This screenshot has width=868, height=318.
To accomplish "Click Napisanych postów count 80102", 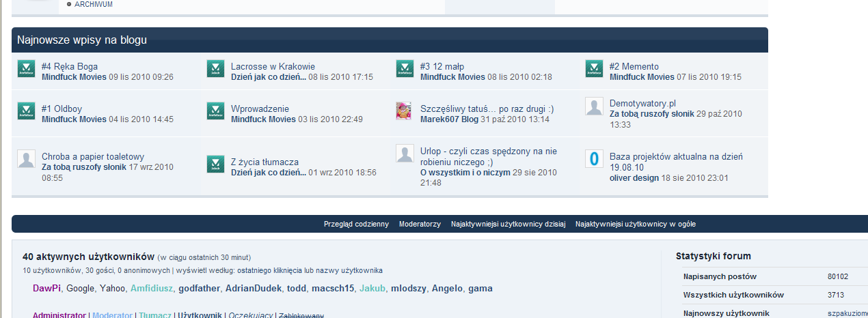I will click(838, 276).
